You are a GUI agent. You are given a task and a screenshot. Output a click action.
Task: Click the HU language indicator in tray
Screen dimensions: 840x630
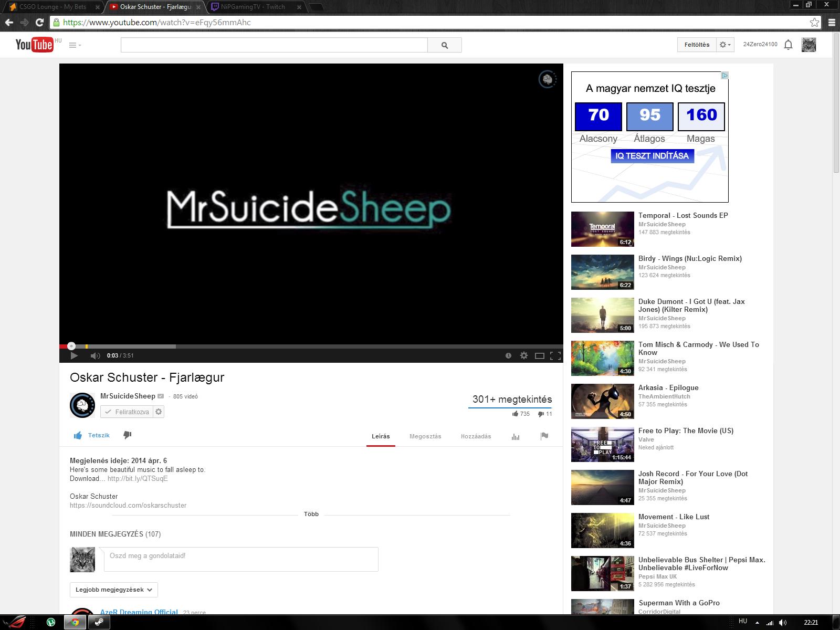(743, 621)
